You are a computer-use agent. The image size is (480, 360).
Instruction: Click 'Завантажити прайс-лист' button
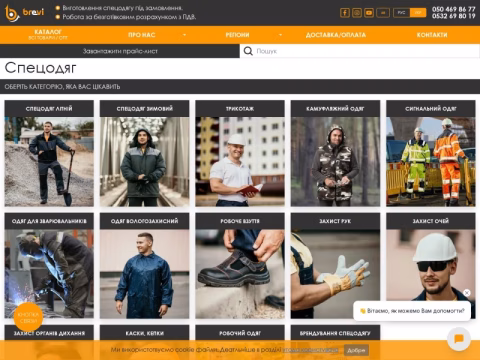coord(120,51)
